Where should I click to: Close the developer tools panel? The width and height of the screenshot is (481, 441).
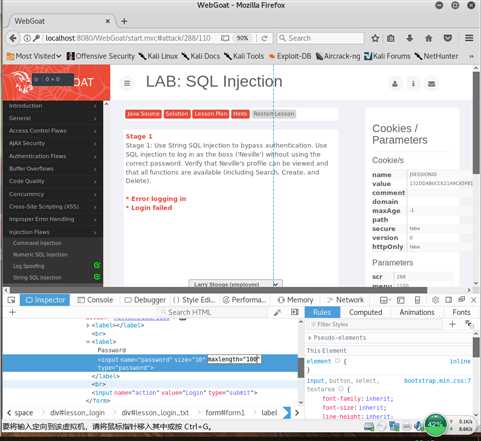click(473, 300)
